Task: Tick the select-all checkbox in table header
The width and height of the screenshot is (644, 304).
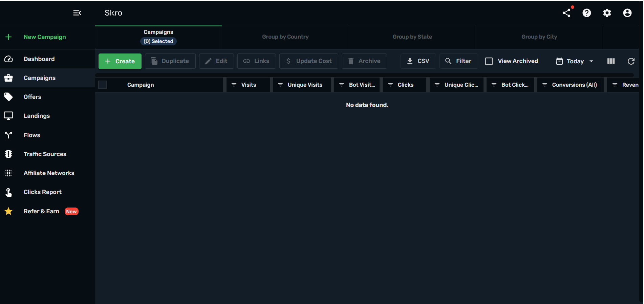Action: [103, 85]
